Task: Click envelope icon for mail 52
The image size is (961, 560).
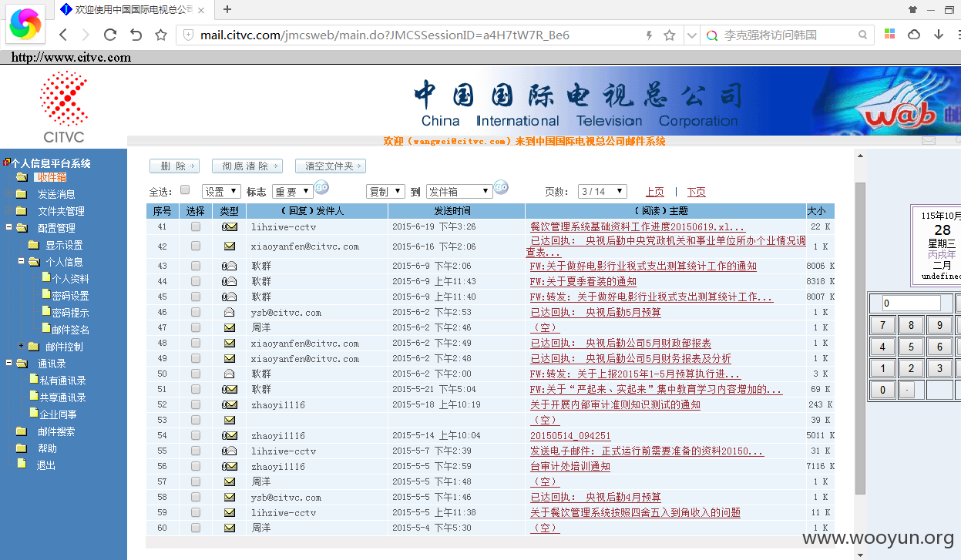Action: pos(229,404)
